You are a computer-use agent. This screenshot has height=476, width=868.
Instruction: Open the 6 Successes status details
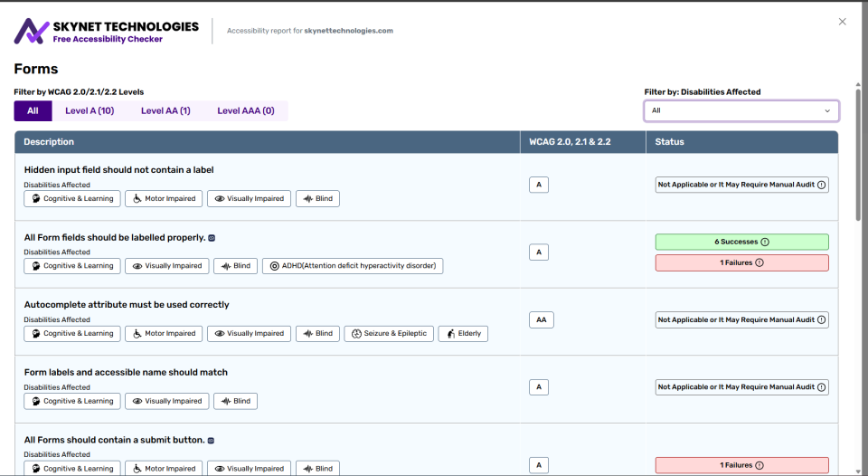[x=741, y=243]
